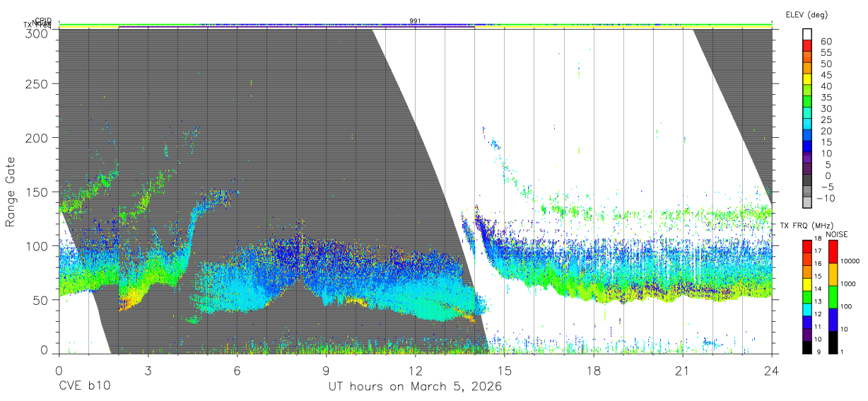868x401 pixels.
Task: Click the 50 tick on the range gate axis
Action: click(x=41, y=299)
